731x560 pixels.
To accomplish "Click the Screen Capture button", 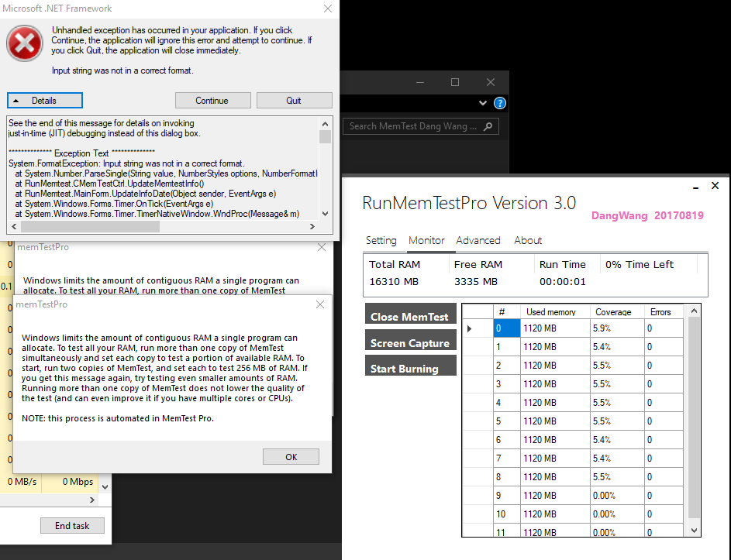I will tap(410, 339).
